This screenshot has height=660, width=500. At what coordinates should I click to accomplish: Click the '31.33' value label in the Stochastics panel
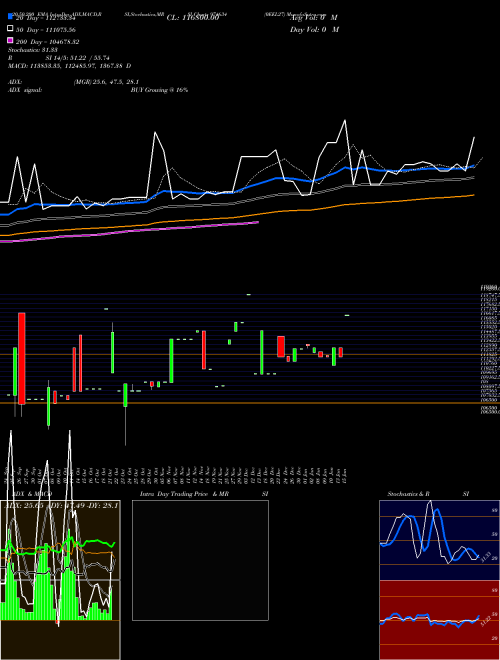(485, 557)
